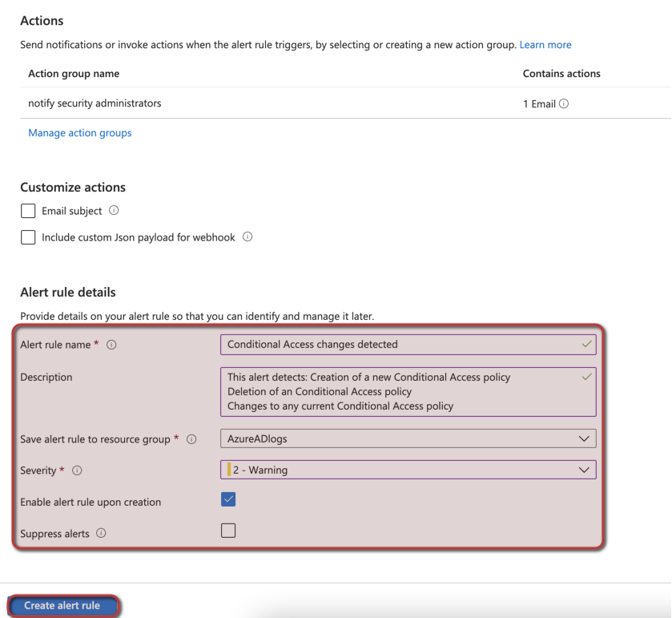This screenshot has width=672, height=618.
Task: Uncheck Enable alert rule upon creation
Action: (228, 499)
